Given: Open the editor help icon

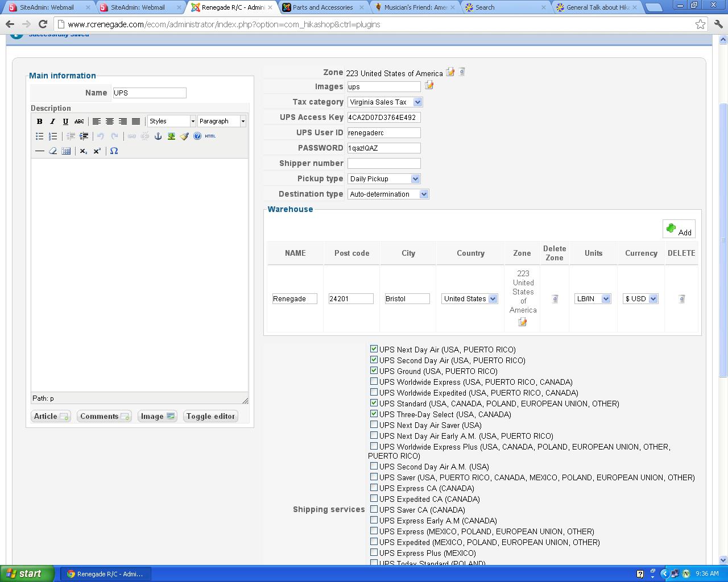Looking at the screenshot, I should coord(197,136).
